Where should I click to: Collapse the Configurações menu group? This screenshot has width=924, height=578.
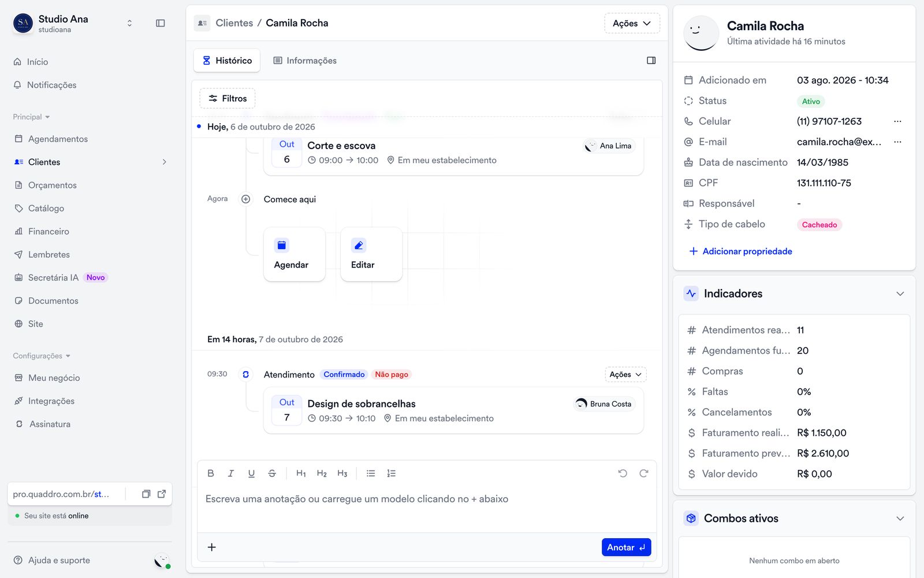click(x=42, y=356)
